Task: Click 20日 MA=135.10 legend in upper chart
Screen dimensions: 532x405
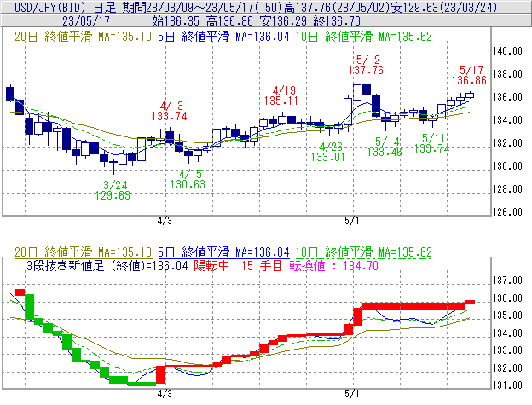Action: pos(80,38)
